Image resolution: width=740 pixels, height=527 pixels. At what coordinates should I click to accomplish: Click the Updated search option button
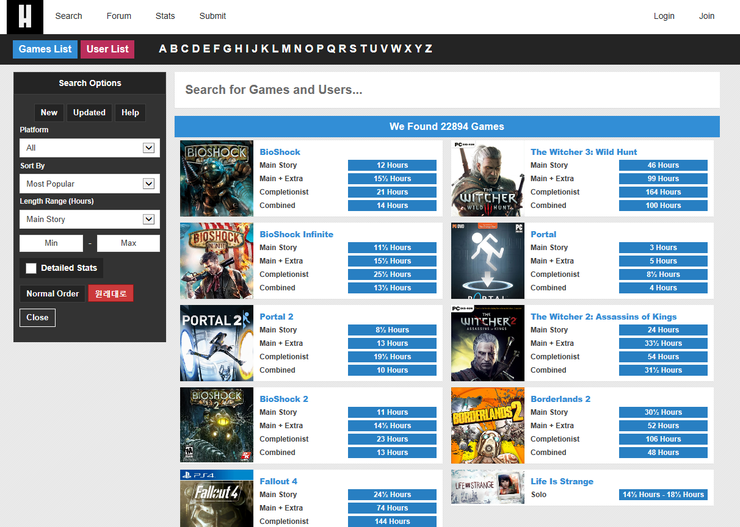tap(89, 112)
